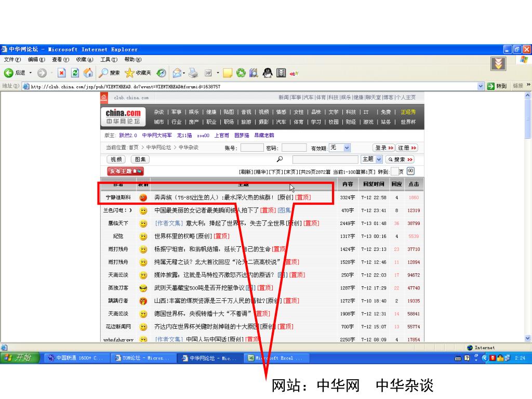Click the green recycle toolbar icon
Screen dimensions: 532x399
(x=241, y=73)
